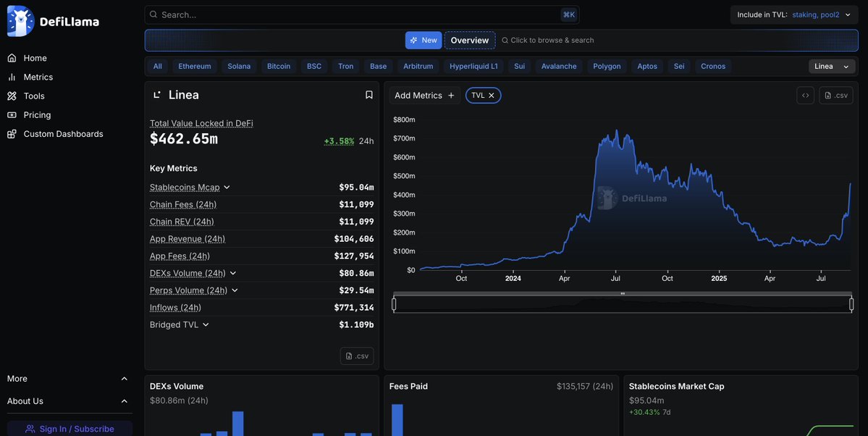Switch to the Polygon chain
This screenshot has width=868, height=436.
point(607,67)
